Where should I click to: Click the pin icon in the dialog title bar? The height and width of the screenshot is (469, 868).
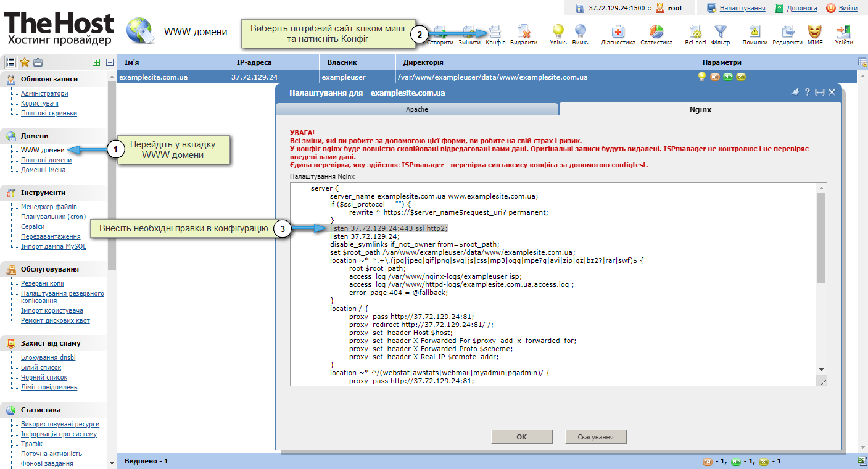click(x=795, y=92)
